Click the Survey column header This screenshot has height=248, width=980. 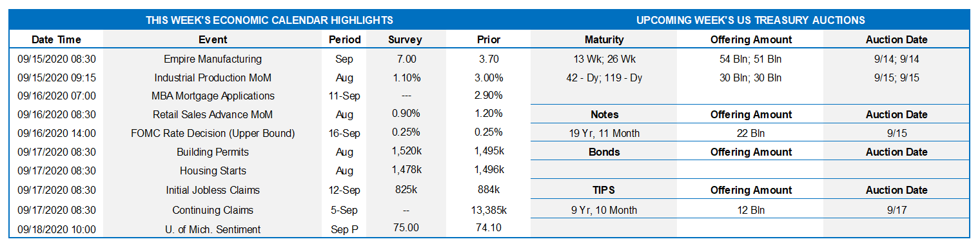405,39
